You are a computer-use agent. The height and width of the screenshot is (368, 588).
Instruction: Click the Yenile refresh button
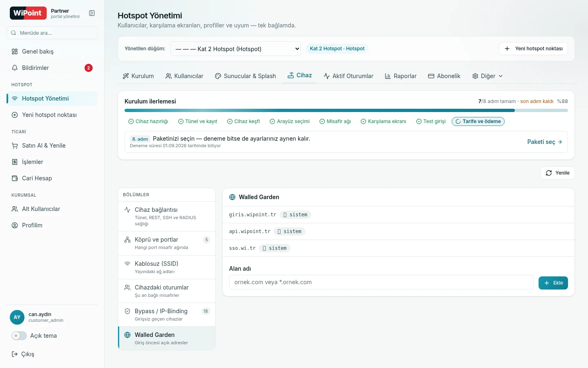coord(557,173)
